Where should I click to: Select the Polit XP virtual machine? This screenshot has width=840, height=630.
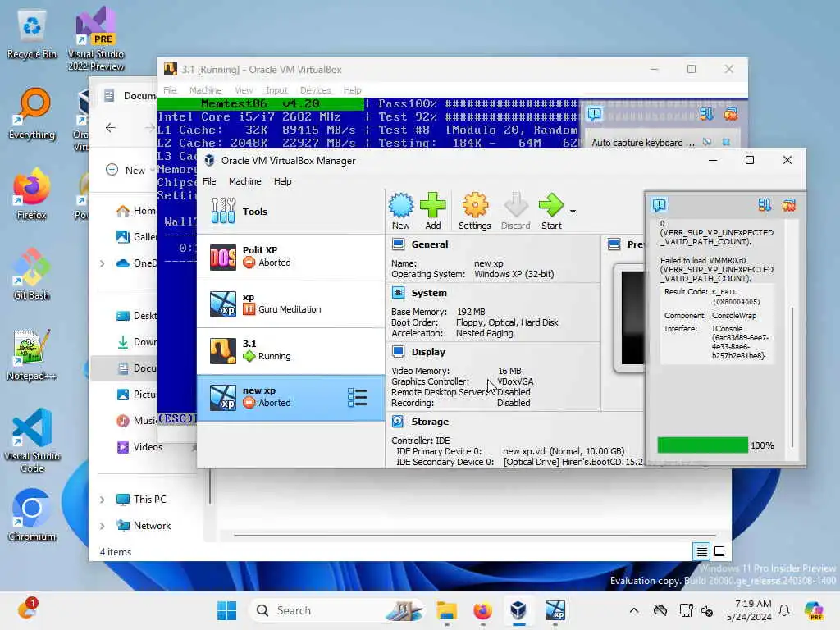[291, 257]
